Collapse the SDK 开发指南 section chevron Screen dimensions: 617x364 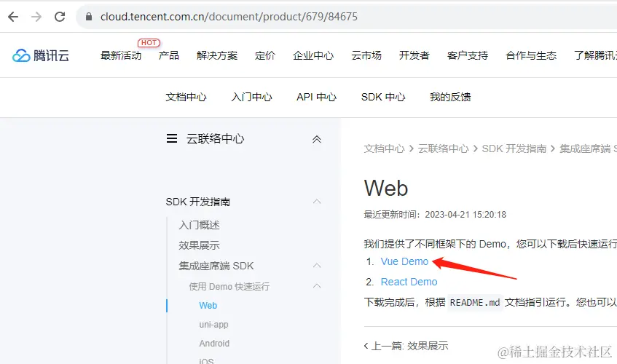point(317,202)
